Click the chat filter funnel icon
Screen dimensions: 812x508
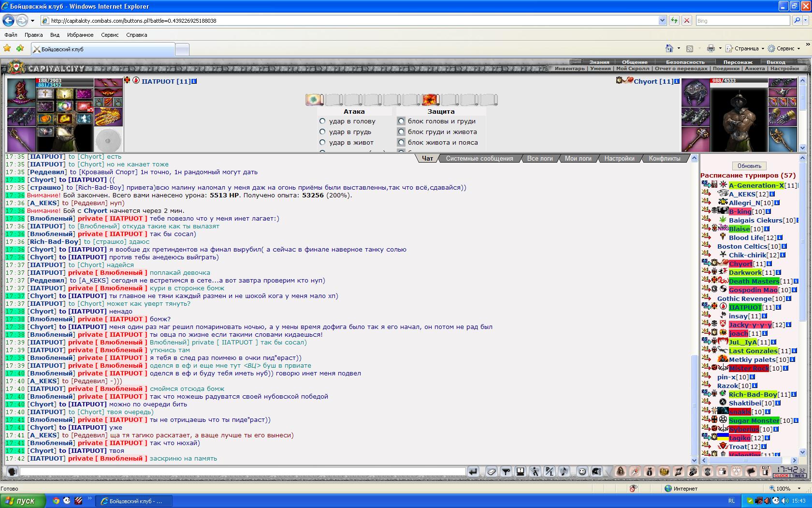click(x=506, y=471)
